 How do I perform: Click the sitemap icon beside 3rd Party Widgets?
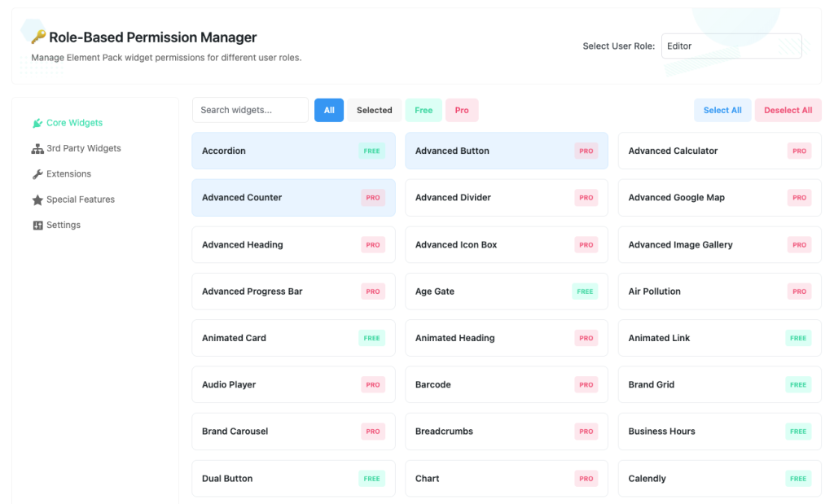tap(38, 148)
